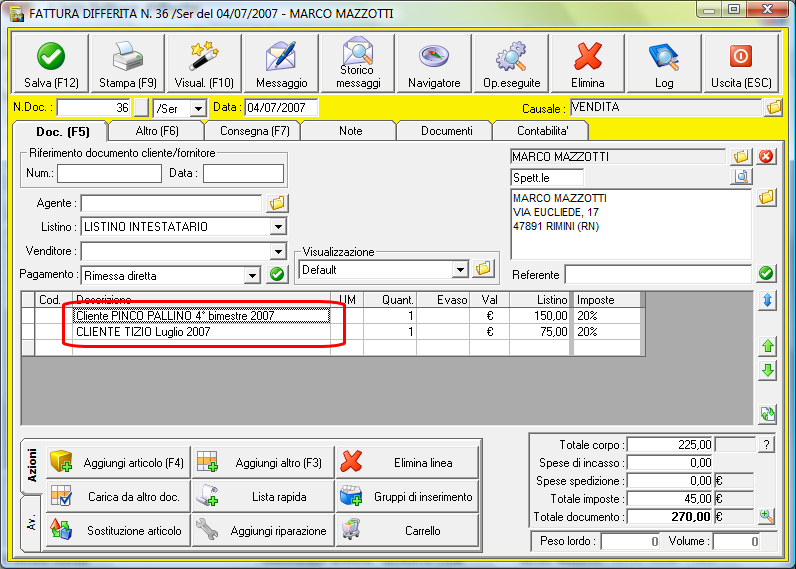Open address folder icon beside address box
Image resolution: width=796 pixels, height=569 pixels.
click(766, 197)
